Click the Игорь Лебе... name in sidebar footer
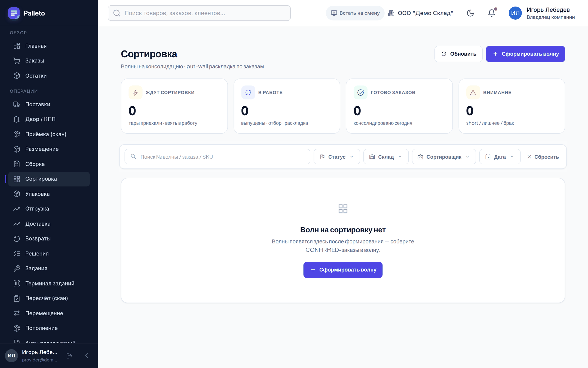 [40, 352]
